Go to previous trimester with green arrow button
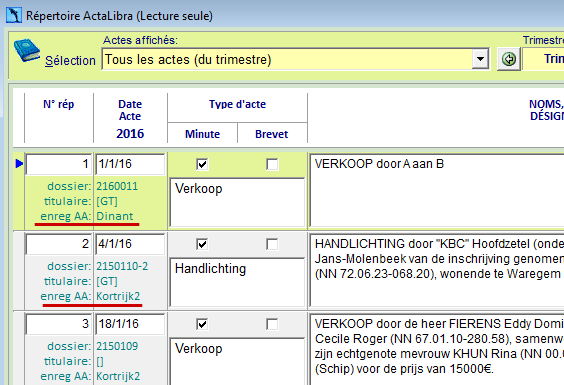This screenshot has width=564, height=385. click(x=509, y=59)
